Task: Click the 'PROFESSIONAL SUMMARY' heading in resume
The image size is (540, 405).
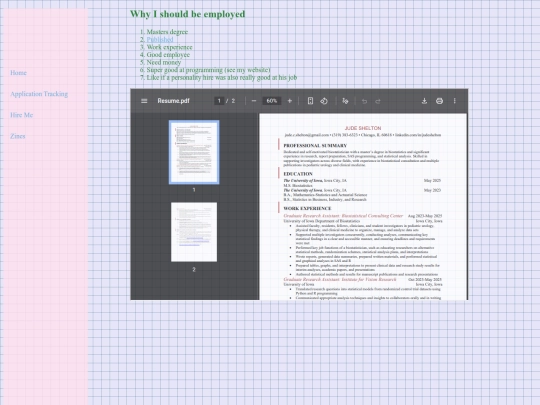Action: pos(315,146)
